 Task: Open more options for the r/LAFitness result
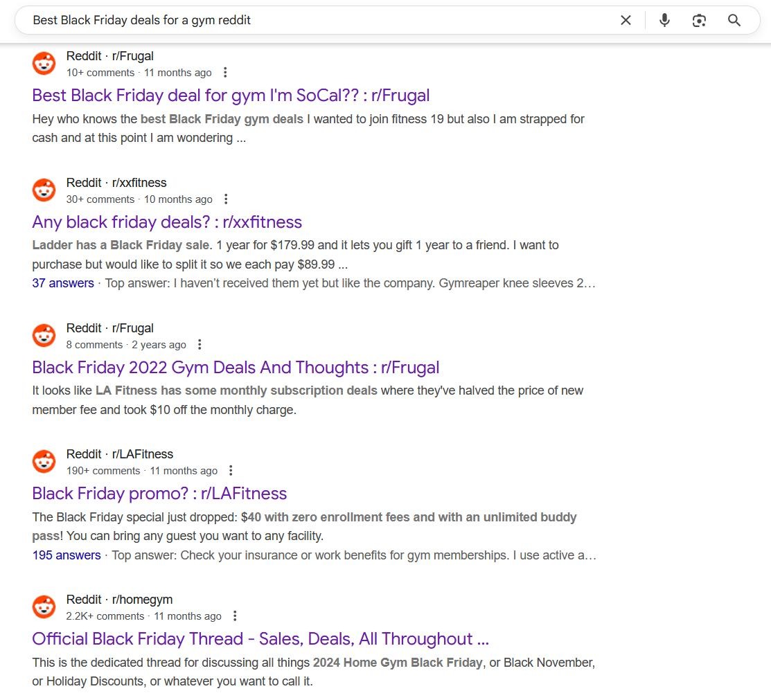coord(231,471)
